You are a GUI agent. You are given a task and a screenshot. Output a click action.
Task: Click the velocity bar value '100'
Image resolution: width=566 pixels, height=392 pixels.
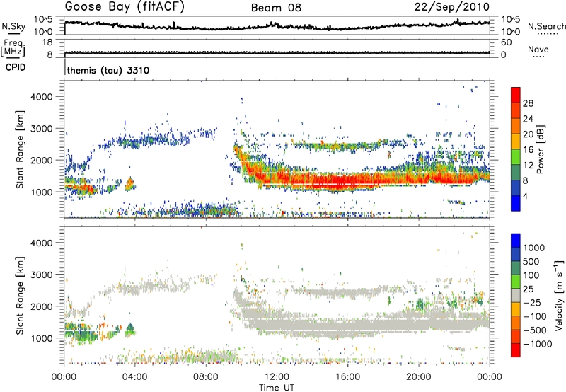(x=531, y=275)
